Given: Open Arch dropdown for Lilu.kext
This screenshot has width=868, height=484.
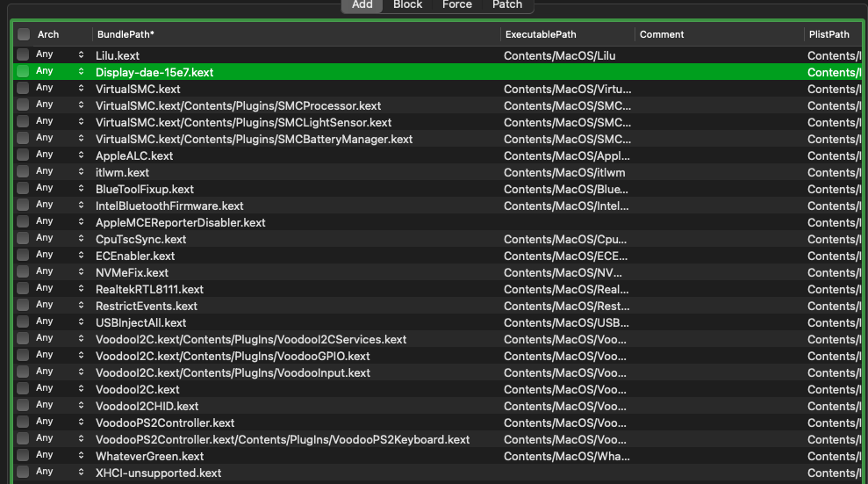Looking at the screenshot, I should (x=60, y=54).
